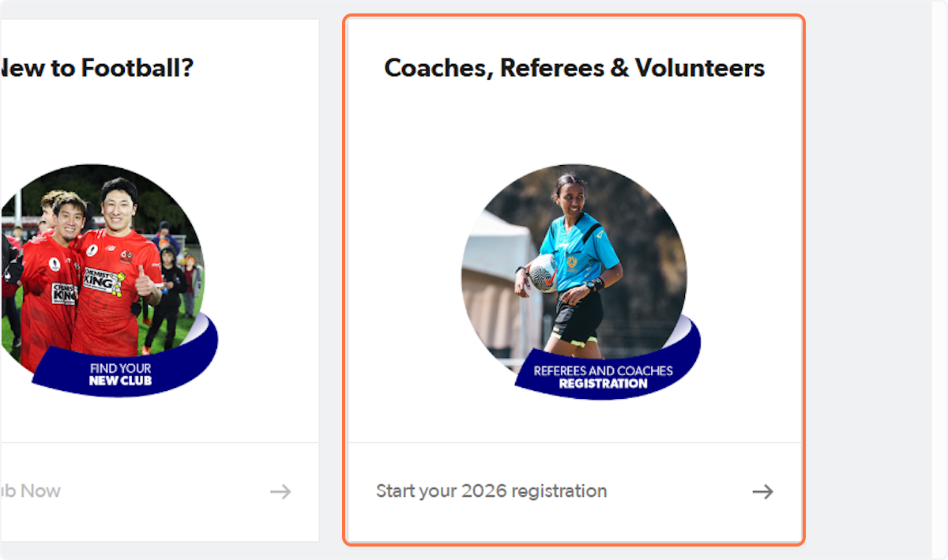The width and height of the screenshot is (948, 560).
Task: Open 'Start your 2026 registration'
Action: tap(491, 491)
